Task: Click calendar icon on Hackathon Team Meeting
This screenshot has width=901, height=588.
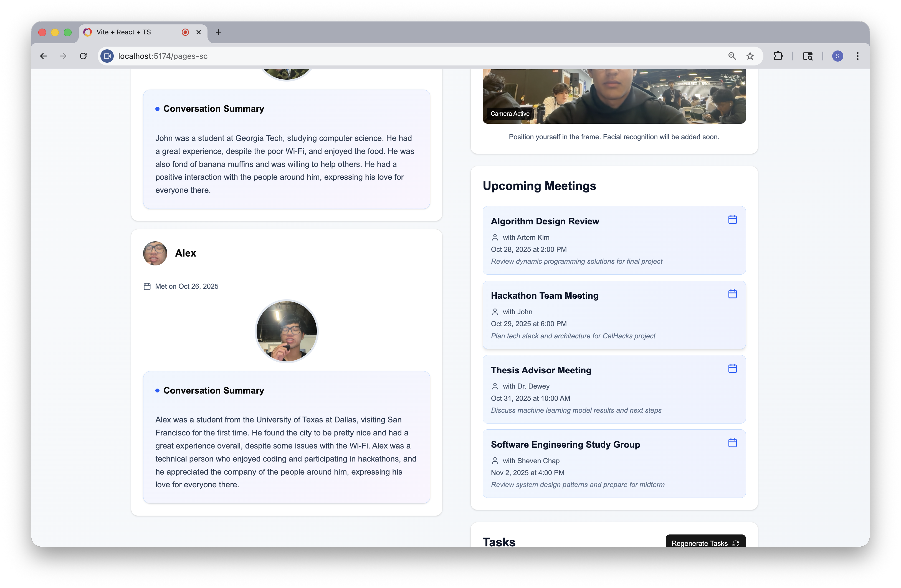Action: click(x=732, y=294)
